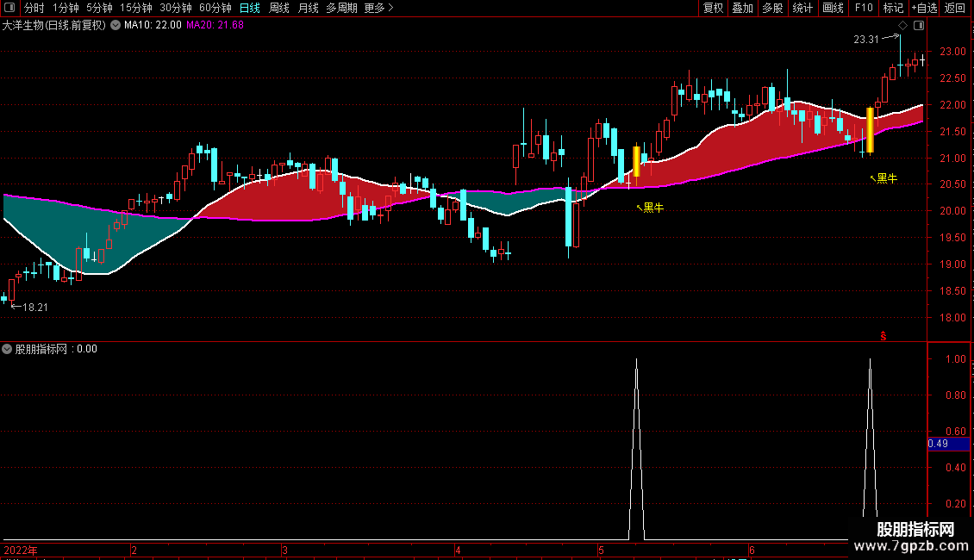974x560 pixels.
Task: Click the 股朋指标网 : 0.00 indicator label
Action: click(x=56, y=349)
